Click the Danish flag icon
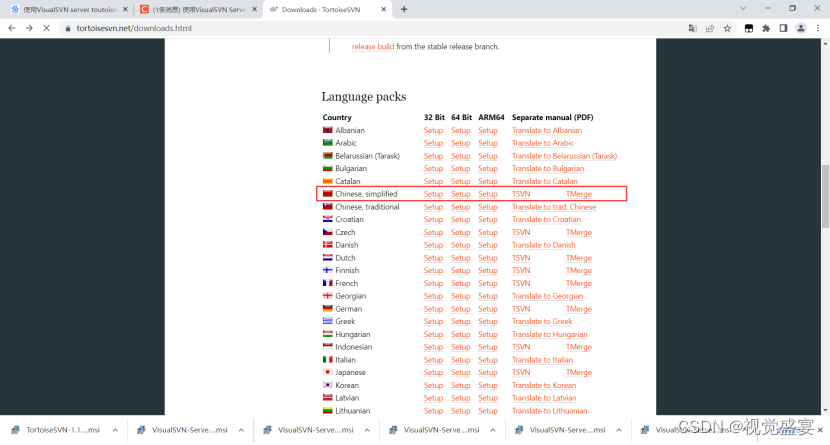The width and height of the screenshot is (830, 445). point(328,244)
